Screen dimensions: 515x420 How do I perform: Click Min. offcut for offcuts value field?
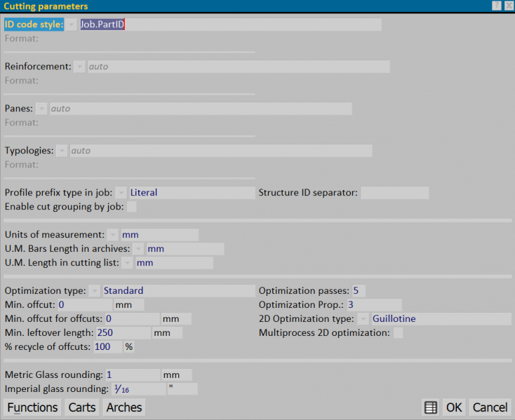[133, 319]
